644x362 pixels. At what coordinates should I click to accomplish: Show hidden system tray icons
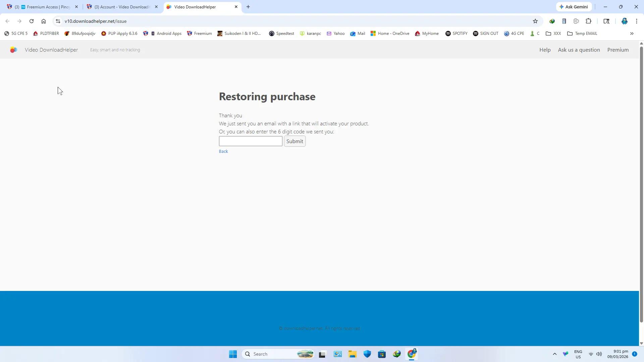555,354
